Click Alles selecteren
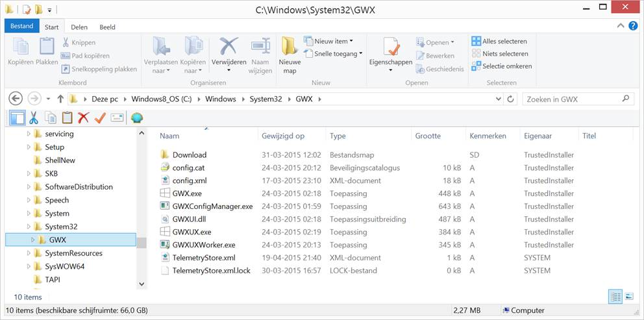This screenshot has width=644, height=320. point(499,42)
